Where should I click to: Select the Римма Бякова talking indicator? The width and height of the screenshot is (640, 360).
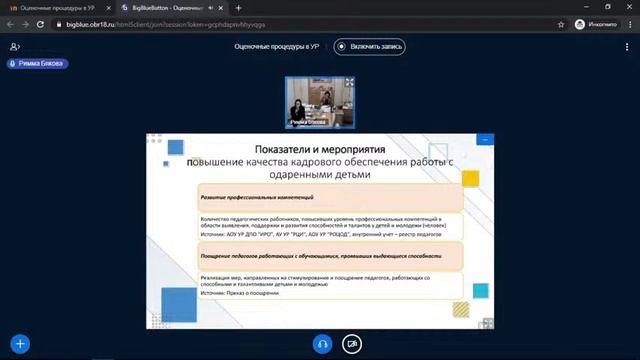tap(37, 64)
